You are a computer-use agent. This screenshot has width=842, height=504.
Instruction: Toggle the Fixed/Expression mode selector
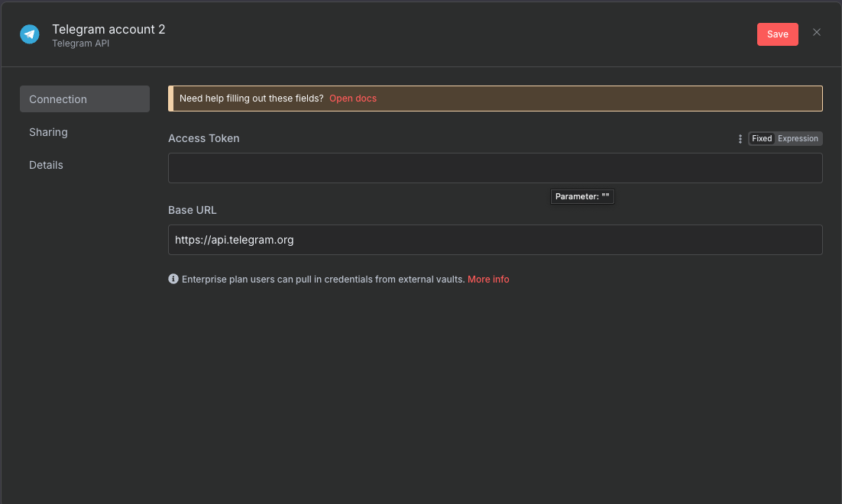click(785, 138)
